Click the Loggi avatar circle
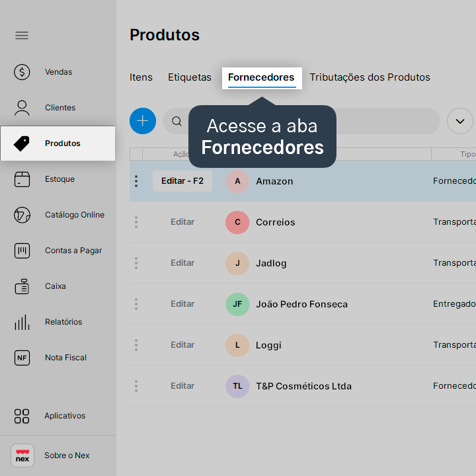This screenshot has height=476, width=476. (x=237, y=345)
